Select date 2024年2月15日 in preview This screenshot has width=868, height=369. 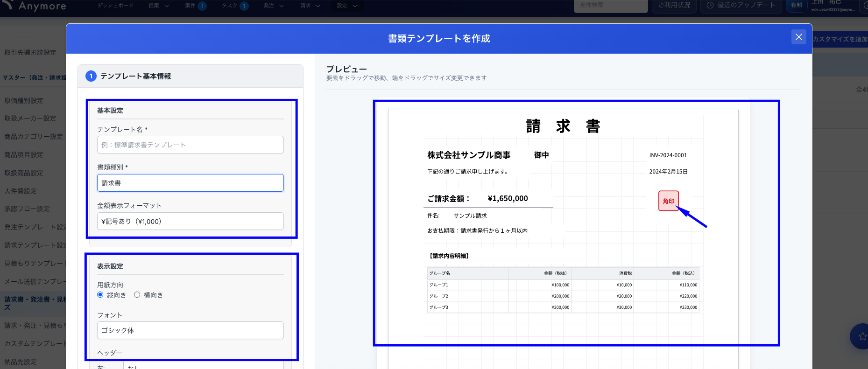668,172
